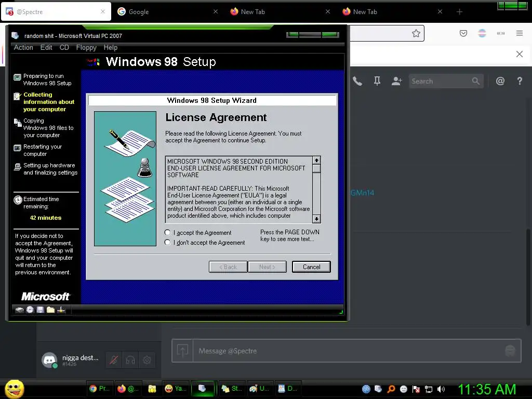Switch to the Virtual PC taskbar item

pos(203,389)
